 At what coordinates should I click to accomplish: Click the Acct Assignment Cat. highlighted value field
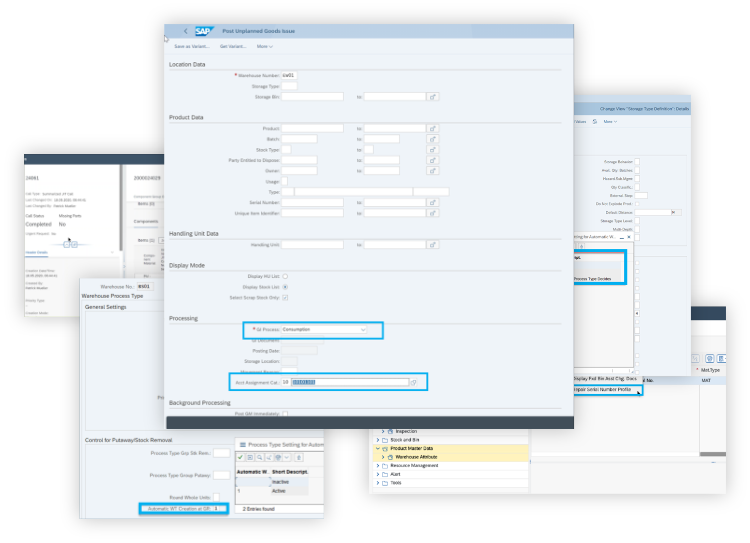[x=350, y=382]
